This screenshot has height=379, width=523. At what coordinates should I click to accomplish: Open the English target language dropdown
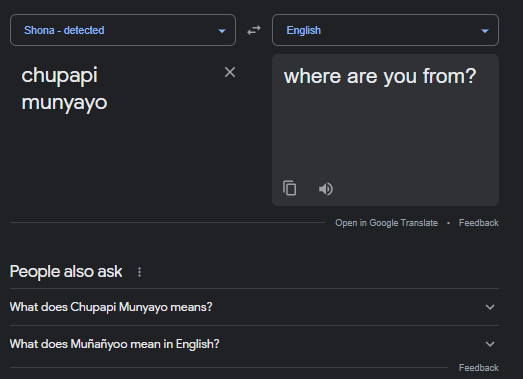click(385, 30)
